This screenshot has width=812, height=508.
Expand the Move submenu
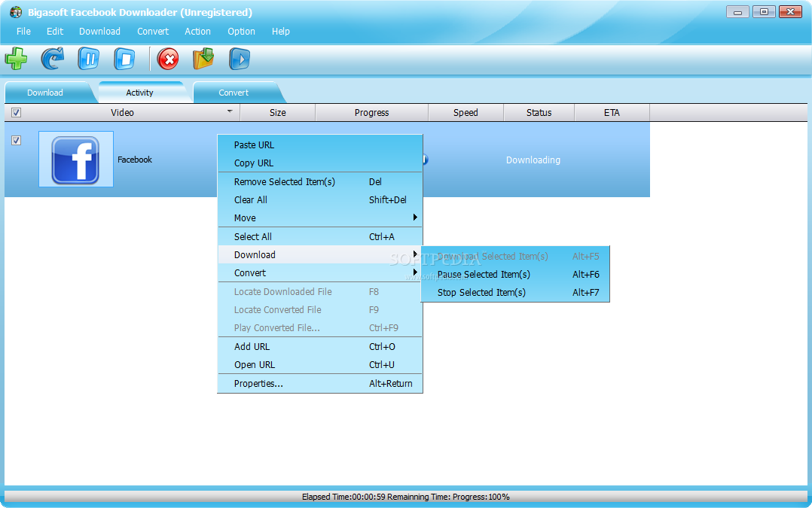(x=320, y=217)
